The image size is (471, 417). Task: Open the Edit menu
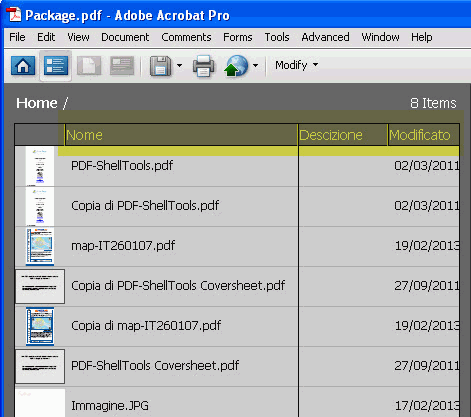(46, 37)
